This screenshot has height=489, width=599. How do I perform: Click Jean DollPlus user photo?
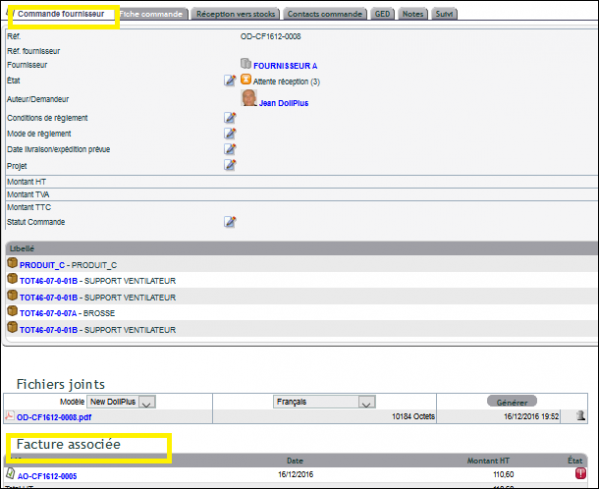(249, 97)
